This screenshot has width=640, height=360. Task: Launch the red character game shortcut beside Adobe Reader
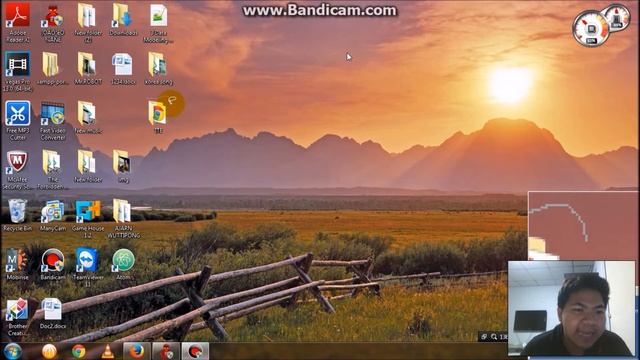(x=53, y=22)
